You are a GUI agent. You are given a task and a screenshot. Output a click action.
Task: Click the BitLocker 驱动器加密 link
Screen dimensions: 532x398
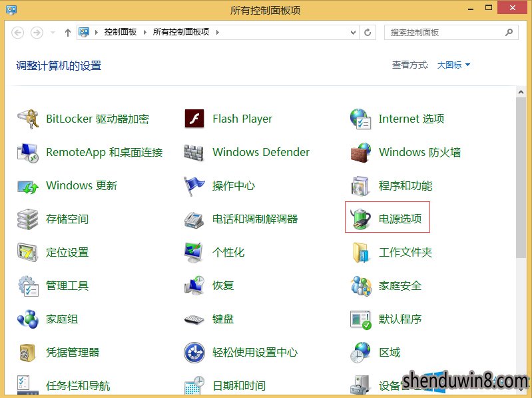(97, 119)
